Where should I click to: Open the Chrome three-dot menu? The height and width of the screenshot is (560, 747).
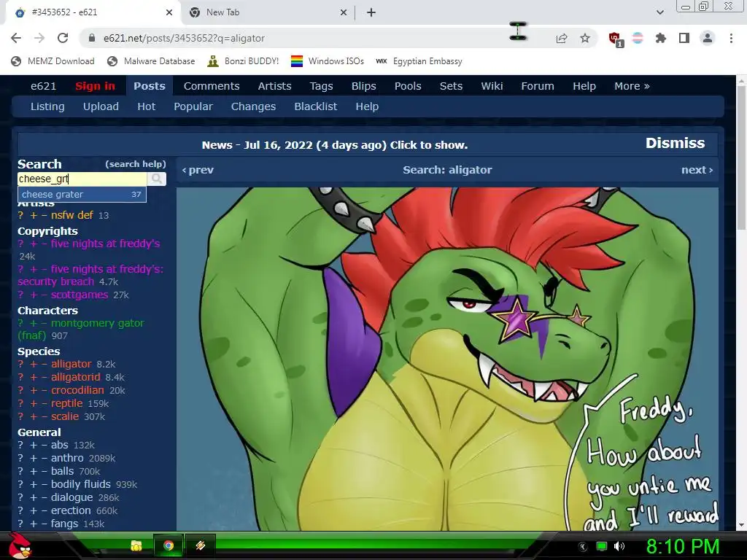[x=731, y=38]
